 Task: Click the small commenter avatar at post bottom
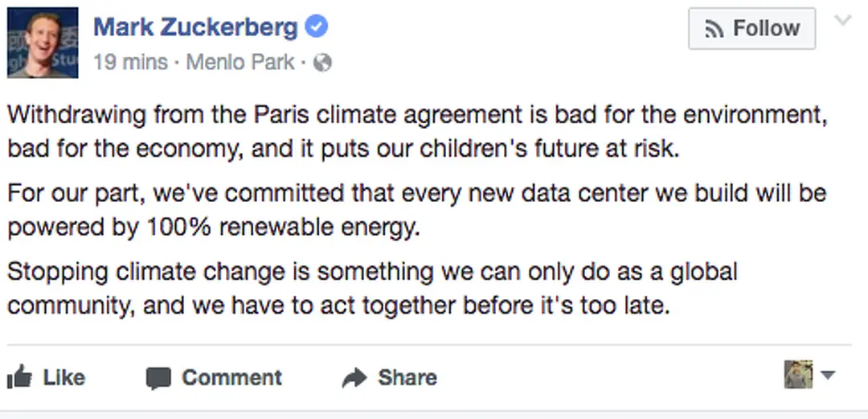798,375
